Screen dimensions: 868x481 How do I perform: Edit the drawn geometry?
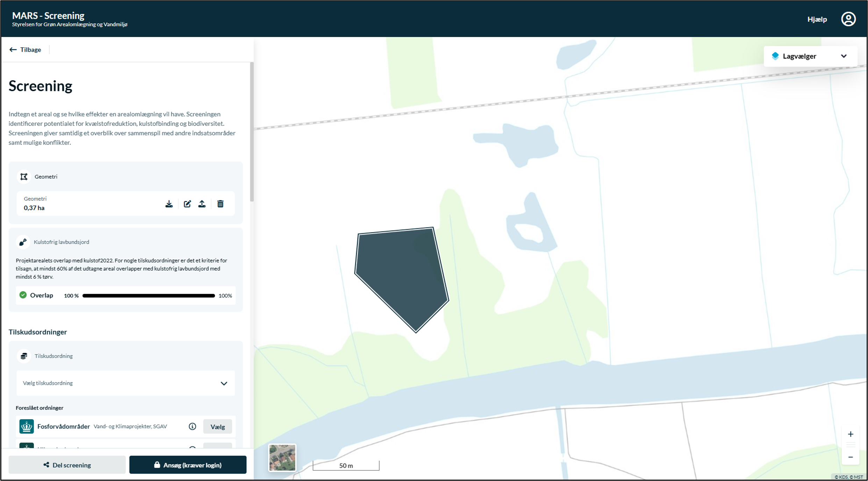point(187,204)
